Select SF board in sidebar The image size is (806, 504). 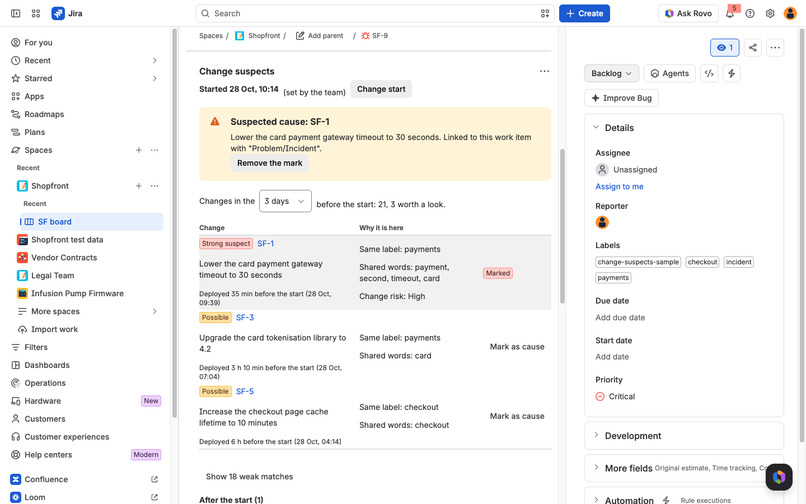(x=91, y=222)
